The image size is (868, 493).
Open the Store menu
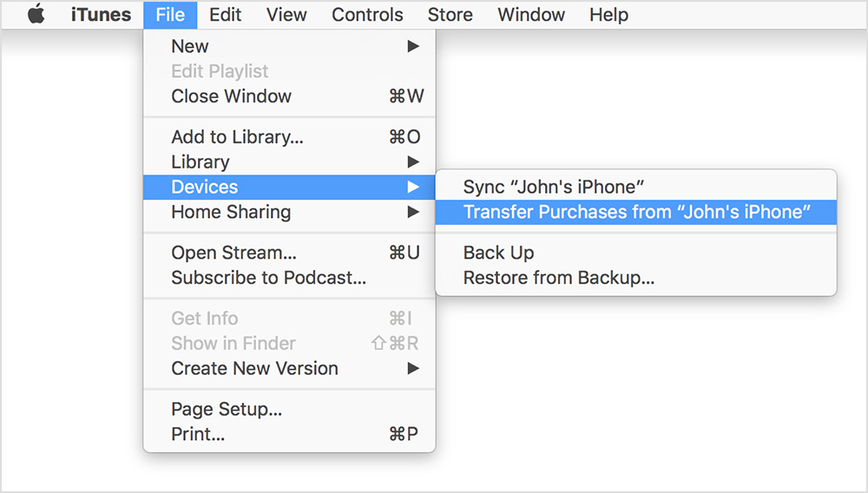[x=450, y=15]
